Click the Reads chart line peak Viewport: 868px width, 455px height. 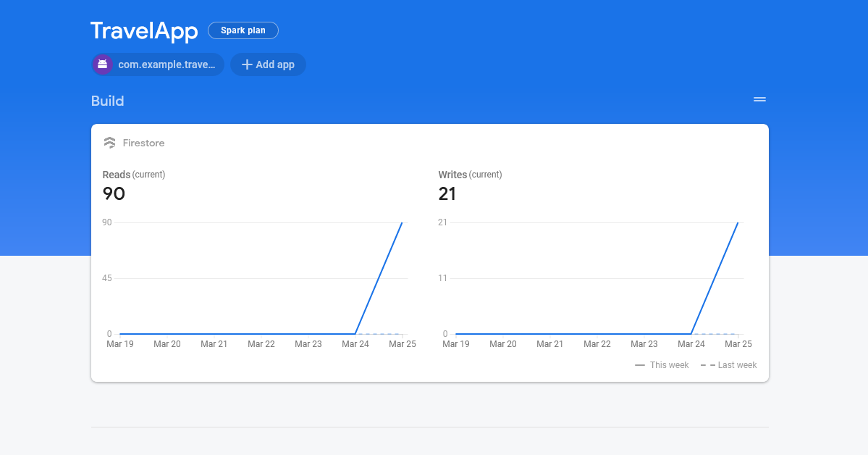(403, 223)
